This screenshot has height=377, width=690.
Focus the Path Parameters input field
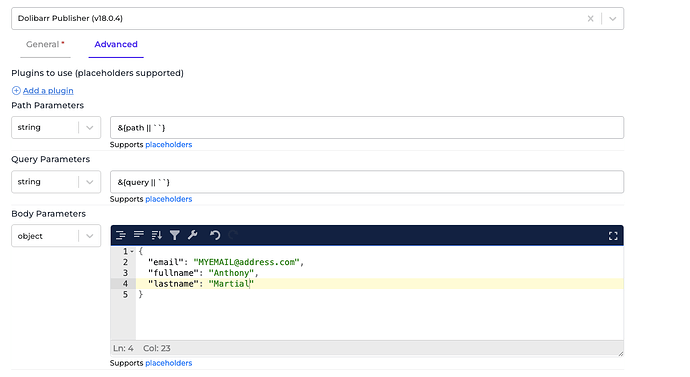pyautogui.click(x=367, y=128)
